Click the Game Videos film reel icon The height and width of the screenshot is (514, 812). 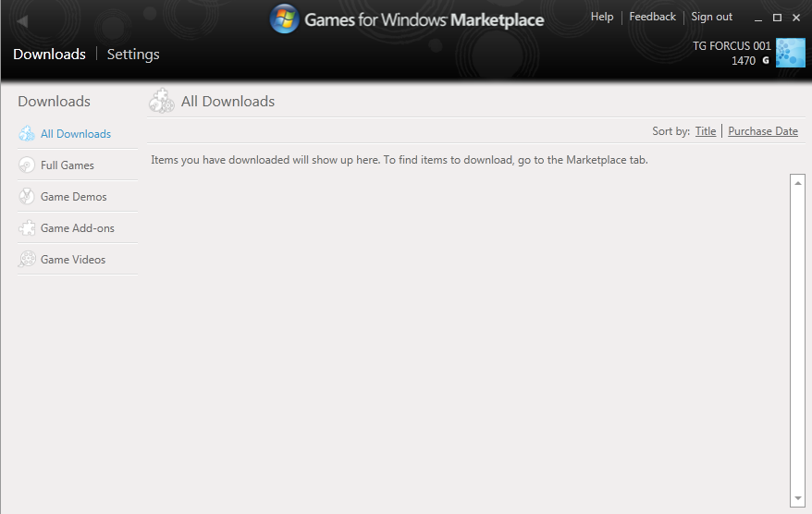point(27,260)
